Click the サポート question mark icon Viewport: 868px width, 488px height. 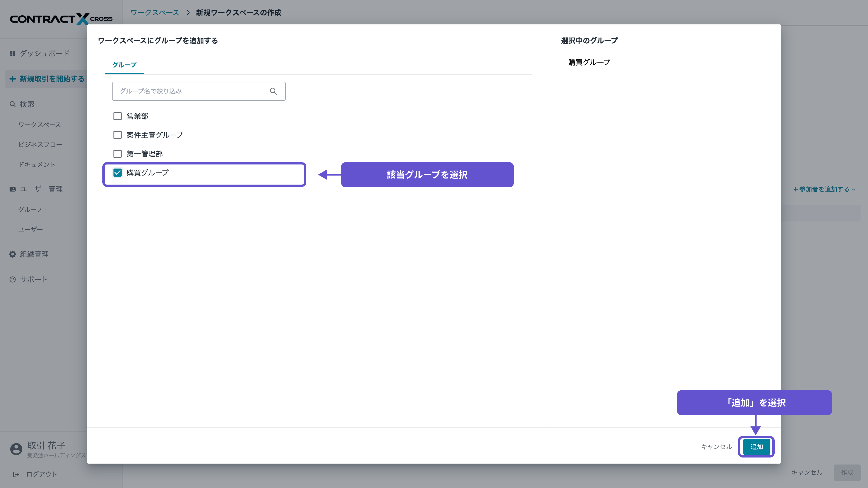[12, 279]
